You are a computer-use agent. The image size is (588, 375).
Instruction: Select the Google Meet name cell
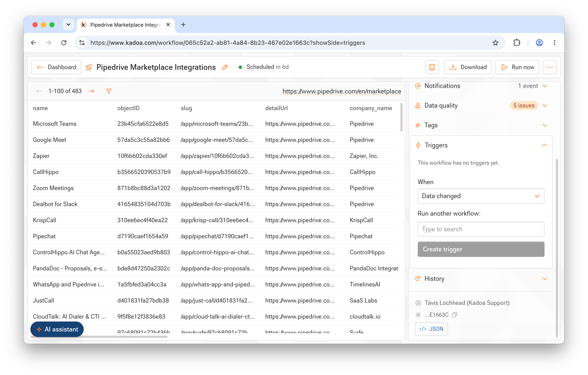50,140
